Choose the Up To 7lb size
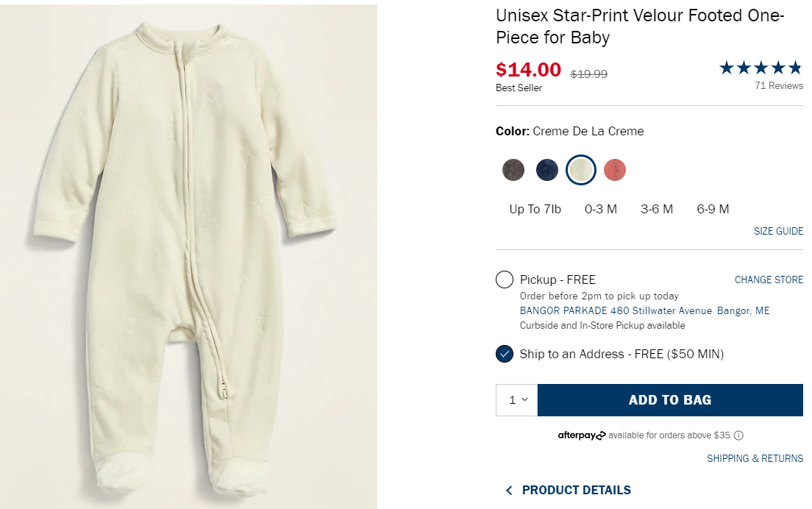 tap(535, 209)
